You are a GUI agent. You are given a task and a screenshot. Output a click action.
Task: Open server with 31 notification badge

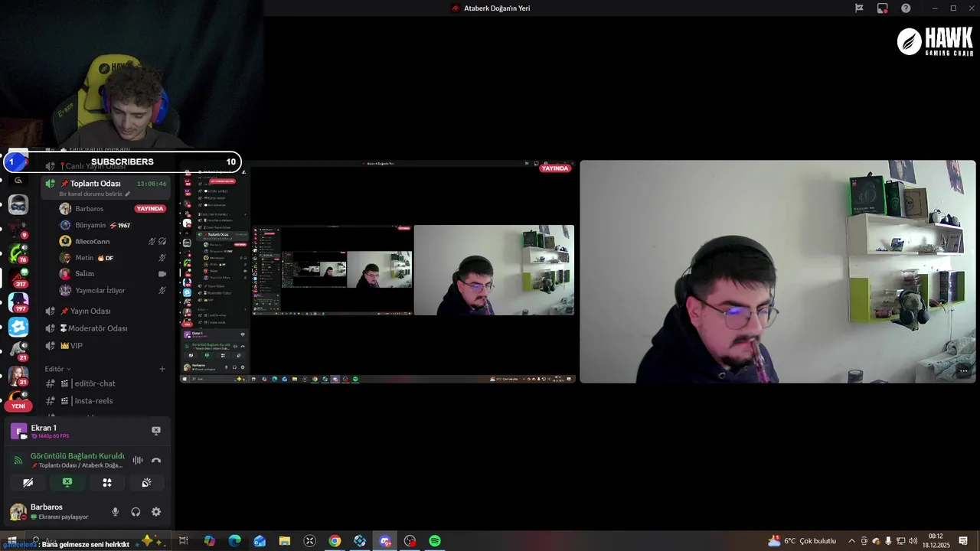(x=18, y=377)
